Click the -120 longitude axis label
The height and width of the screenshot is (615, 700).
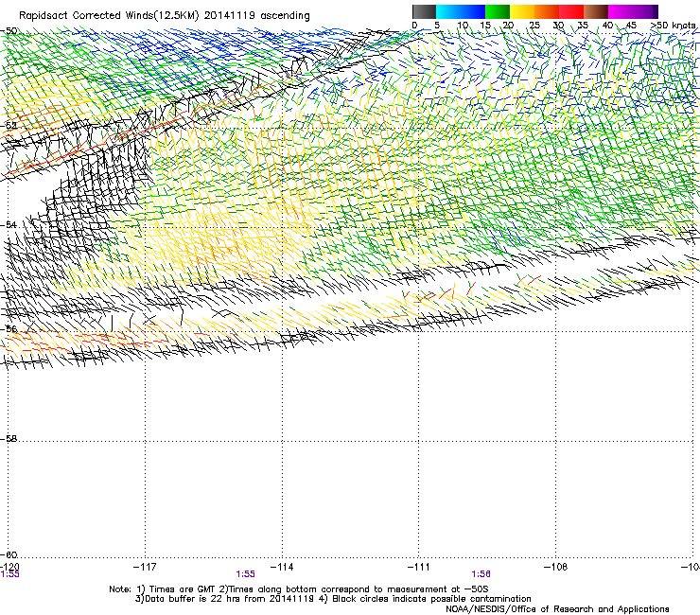[9, 567]
